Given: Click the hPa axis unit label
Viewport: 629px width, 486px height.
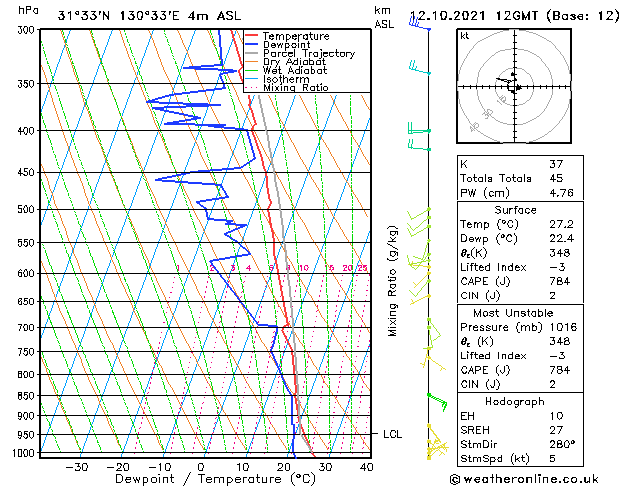Looking at the screenshot, I should click(28, 11).
